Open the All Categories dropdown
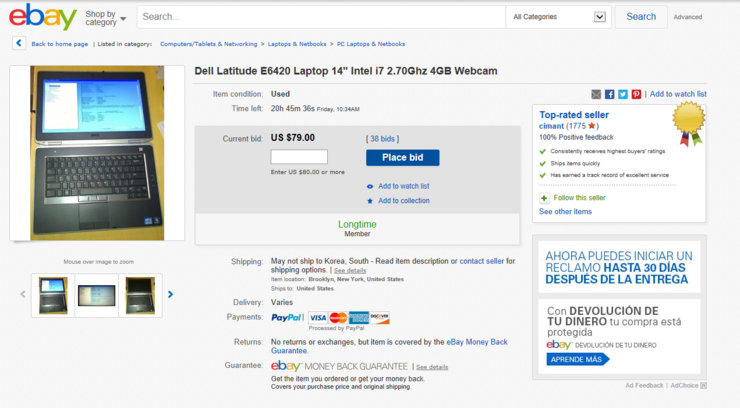 559,17
